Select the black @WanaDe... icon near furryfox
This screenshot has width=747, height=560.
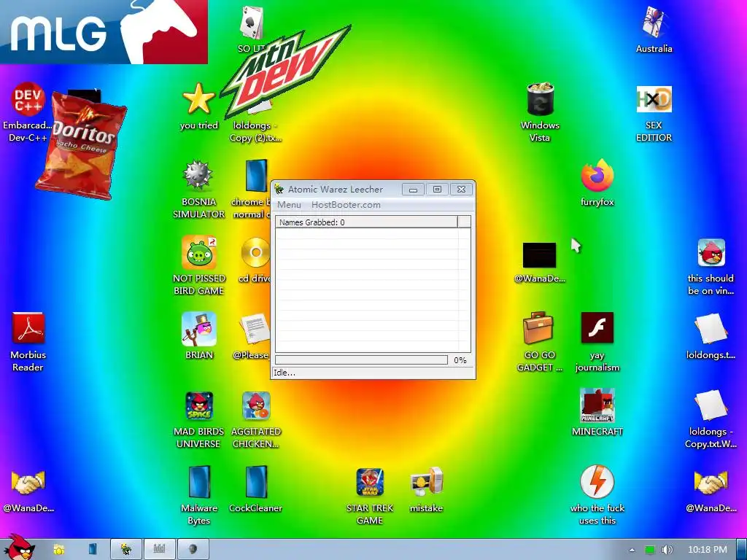[539, 262]
